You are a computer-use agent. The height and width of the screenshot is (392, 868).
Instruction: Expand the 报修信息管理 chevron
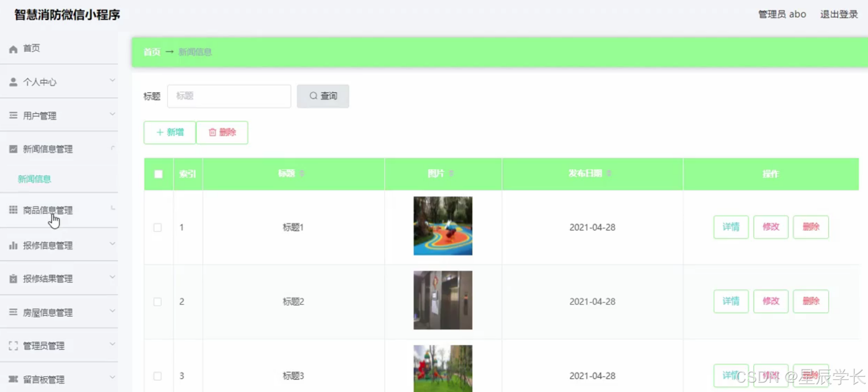112,244
